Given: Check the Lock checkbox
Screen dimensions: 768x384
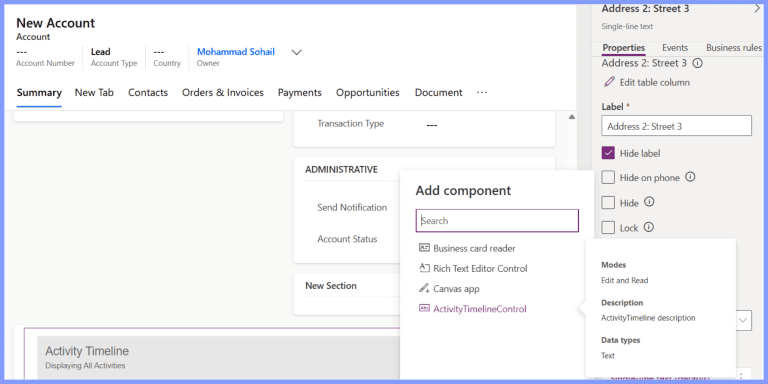Looking at the screenshot, I should point(608,227).
